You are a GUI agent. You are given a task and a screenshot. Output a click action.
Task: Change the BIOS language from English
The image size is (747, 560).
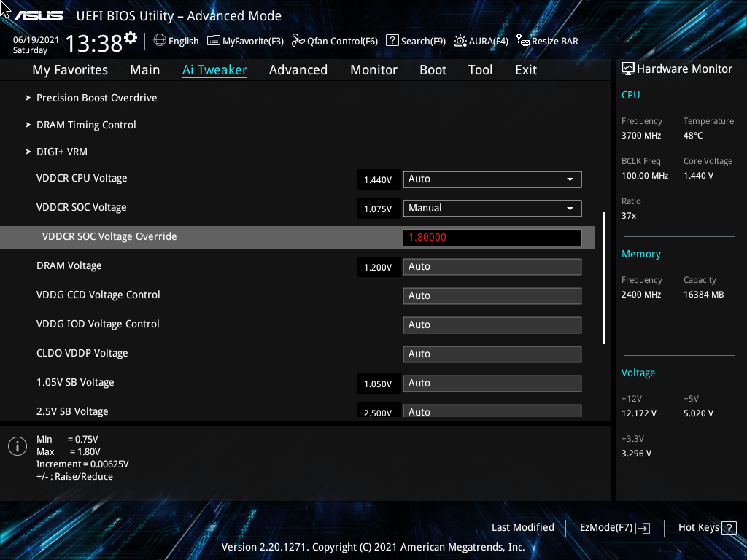(176, 41)
